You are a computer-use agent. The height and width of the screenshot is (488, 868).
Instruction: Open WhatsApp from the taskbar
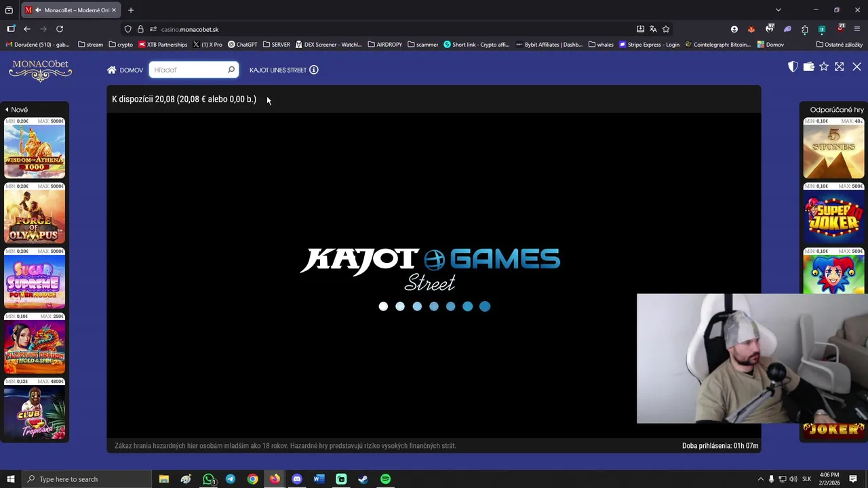[208, 479]
